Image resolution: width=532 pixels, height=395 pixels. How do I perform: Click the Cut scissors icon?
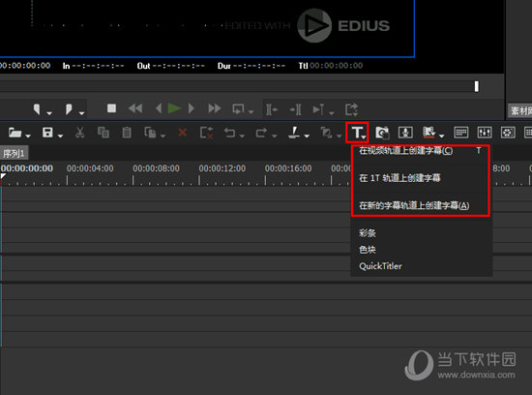tap(79, 133)
